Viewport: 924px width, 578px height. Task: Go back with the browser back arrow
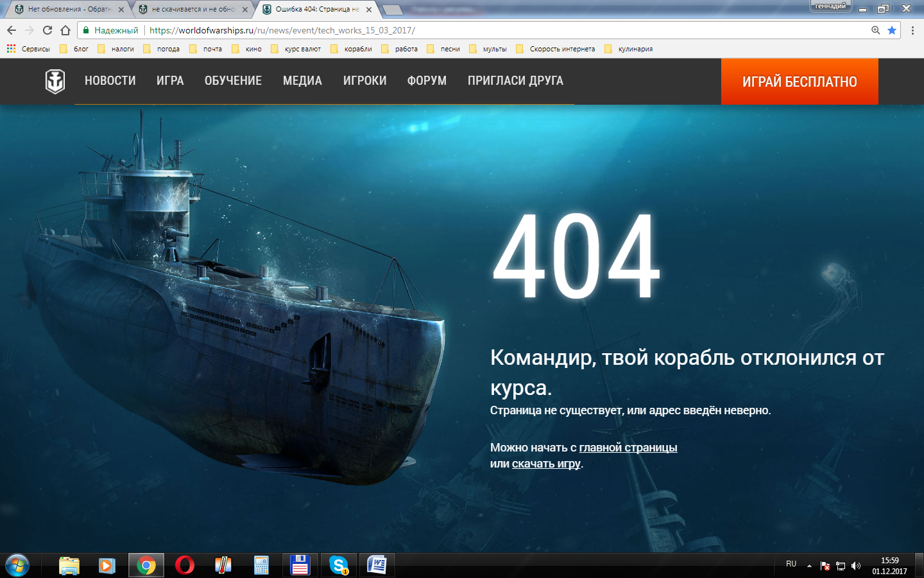(x=12, y=30)
